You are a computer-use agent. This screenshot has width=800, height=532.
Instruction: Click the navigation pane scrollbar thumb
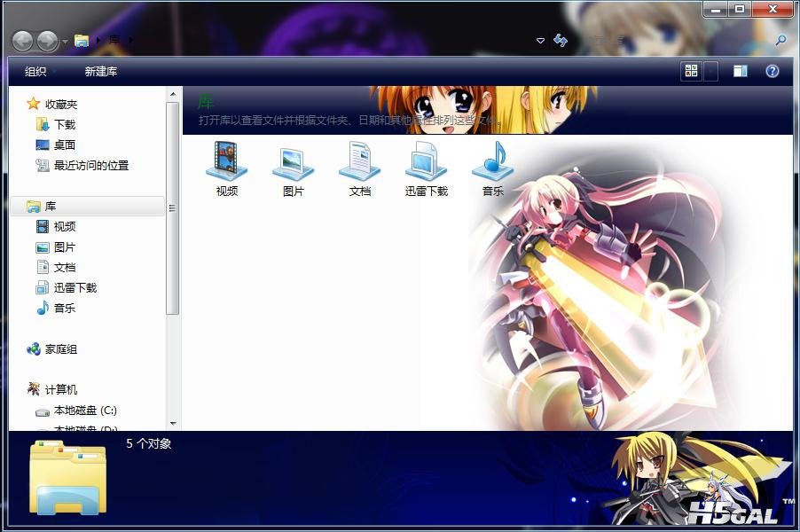coord(172,208)
